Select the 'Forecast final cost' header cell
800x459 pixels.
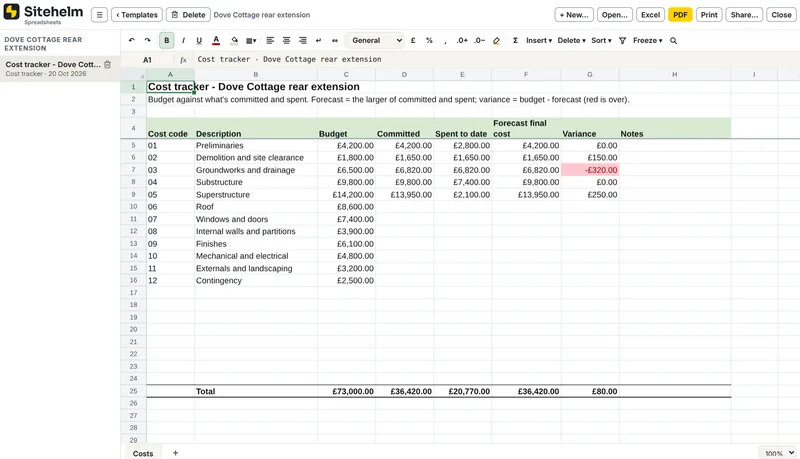(x=526, y=128)
